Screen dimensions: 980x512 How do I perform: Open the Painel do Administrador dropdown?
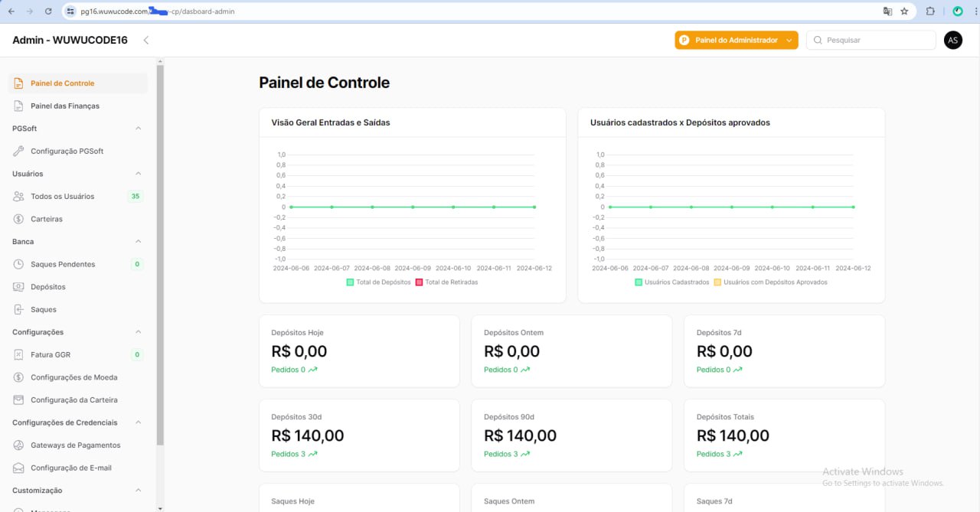736,40
